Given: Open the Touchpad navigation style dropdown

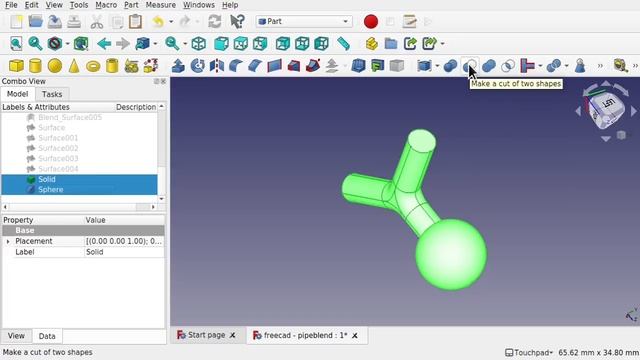Looking at the screenshot, I should tap(529, 352).
